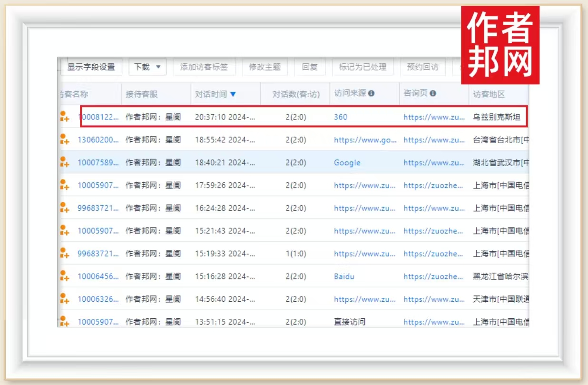Click the orange person icon in the 14:56:40 row
This screenshot has height=385, width=588.
click(64, 299)
